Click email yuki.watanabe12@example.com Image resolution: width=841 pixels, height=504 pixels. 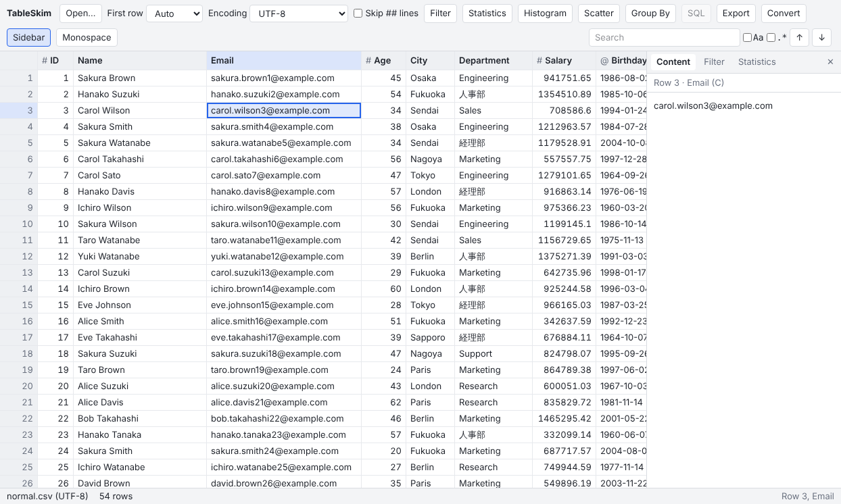[x=284, y=256]
